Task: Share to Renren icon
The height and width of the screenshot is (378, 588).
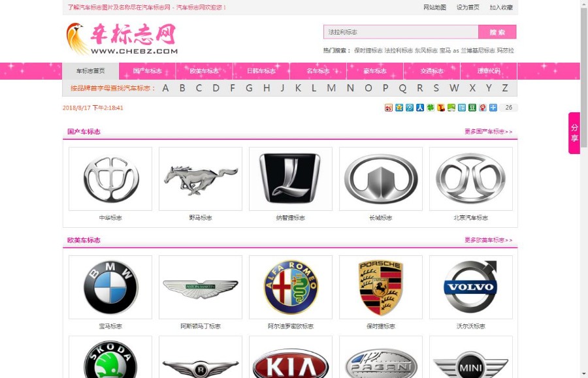Action: 420,108
